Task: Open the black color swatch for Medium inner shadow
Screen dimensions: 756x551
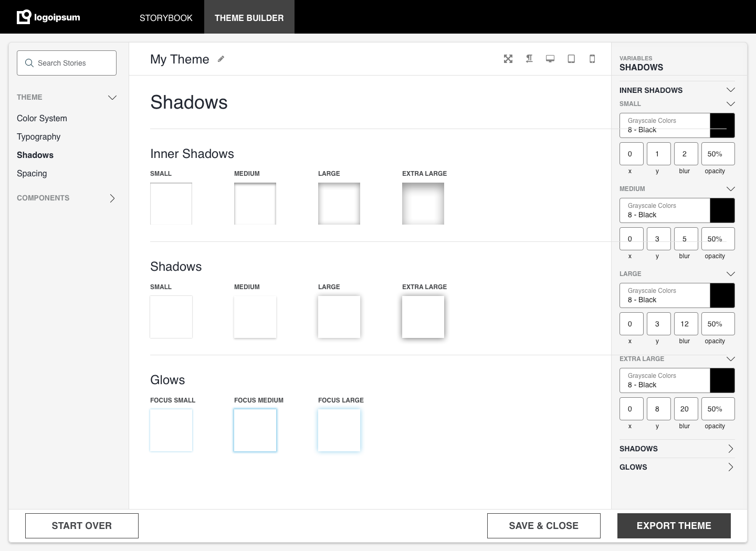Action: pyautogui.click(x=722, y=210)
